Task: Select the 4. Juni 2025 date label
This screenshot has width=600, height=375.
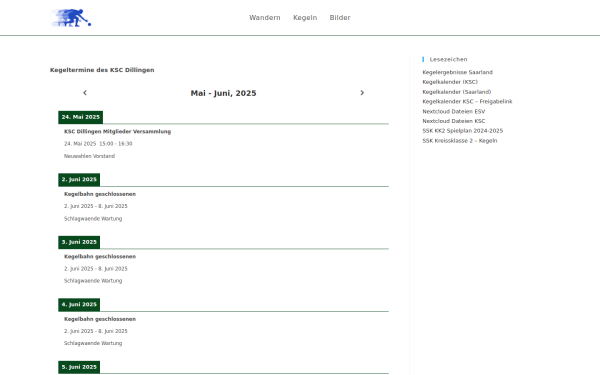Action: click(x=79, y=305)
